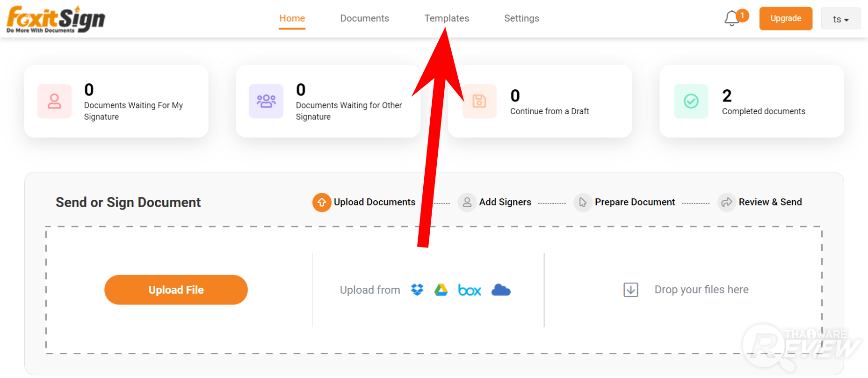This screenshot has width=868, height=378.
Task: Open the notifications bell
Action: coord(732,19)
